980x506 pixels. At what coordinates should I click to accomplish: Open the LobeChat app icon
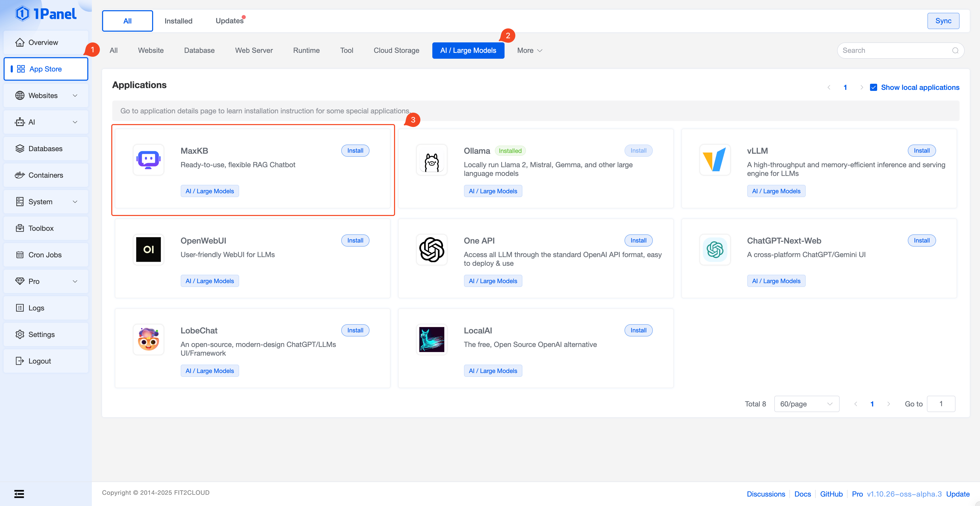click(148, 339)
